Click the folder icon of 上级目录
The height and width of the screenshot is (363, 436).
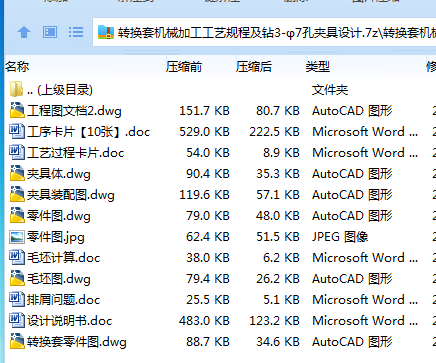click(x=16, y=89)
